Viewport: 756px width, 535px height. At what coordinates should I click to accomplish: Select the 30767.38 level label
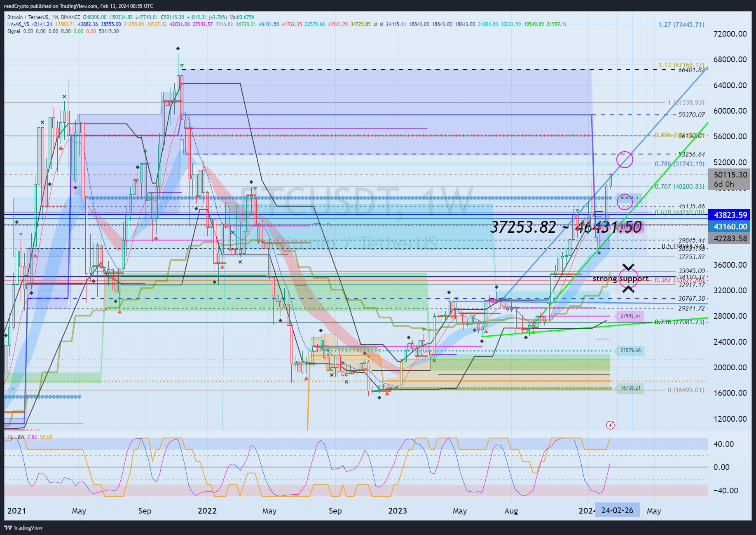point(692,299)
